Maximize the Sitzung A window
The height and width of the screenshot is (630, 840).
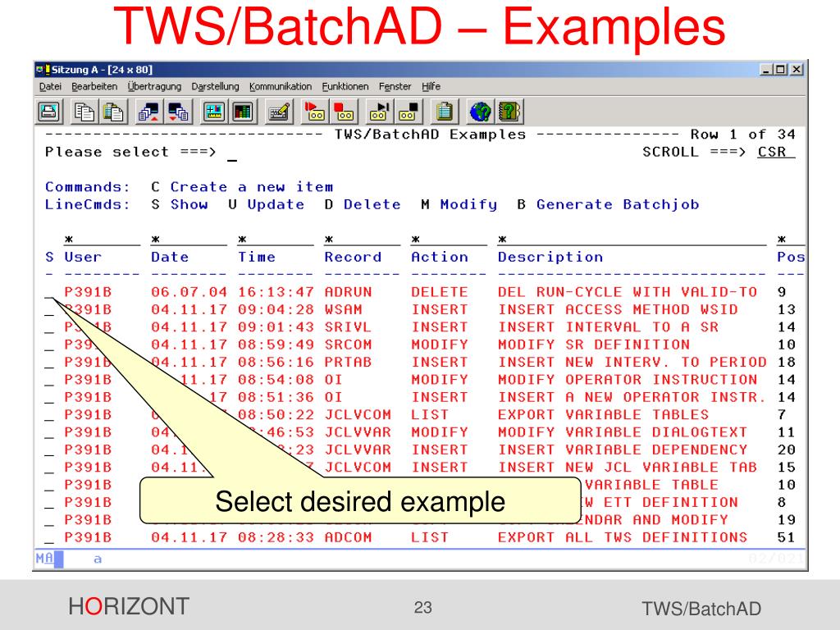pos(781,70)
